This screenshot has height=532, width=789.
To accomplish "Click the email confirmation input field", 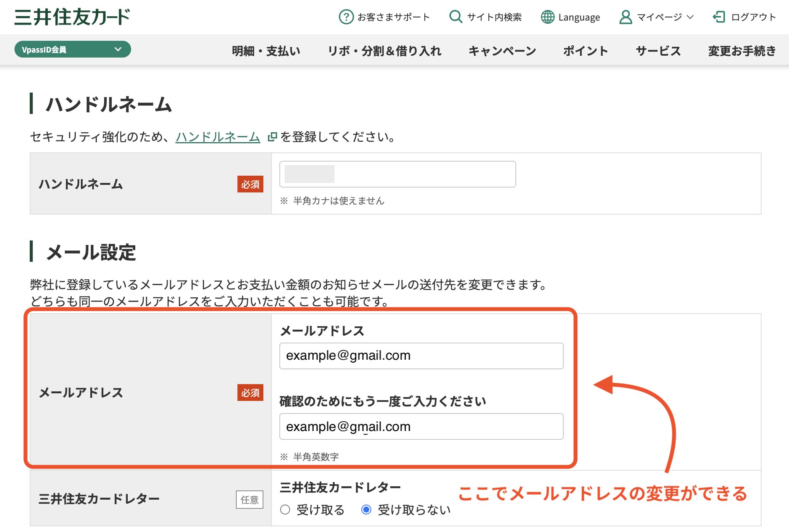I will pos(421,426).
